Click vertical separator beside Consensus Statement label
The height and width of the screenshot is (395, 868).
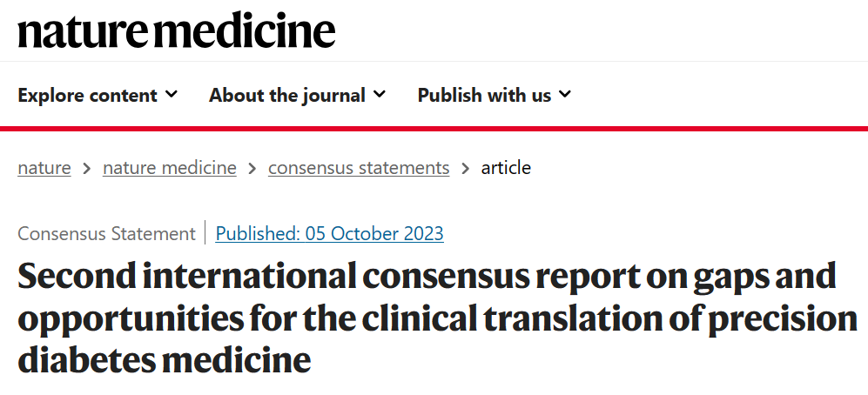click(205, 232)
